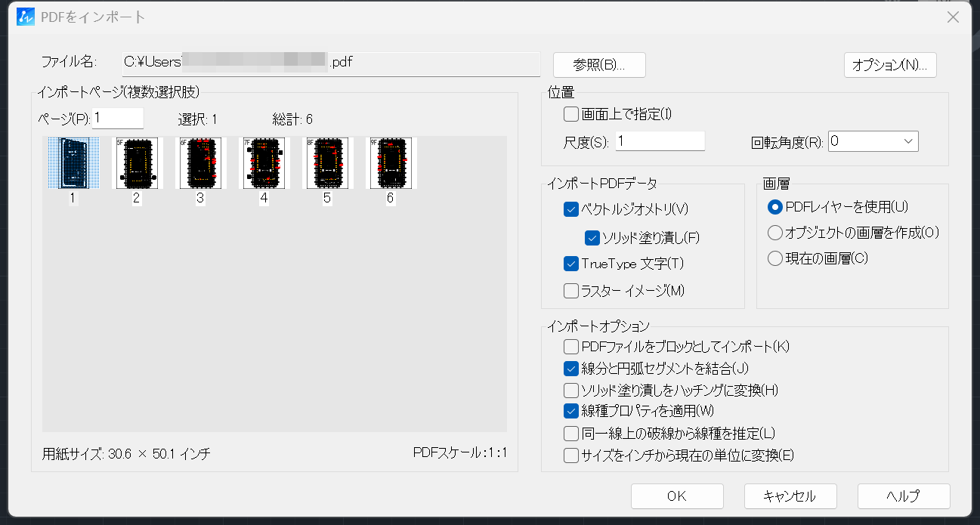
Task: Select page 2 thumbnail
Action: click(x=137, y=163)
